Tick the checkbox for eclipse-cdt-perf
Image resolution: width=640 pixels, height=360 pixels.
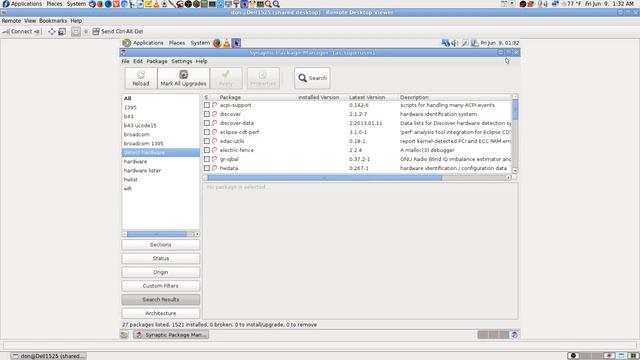tap(207, 132)
